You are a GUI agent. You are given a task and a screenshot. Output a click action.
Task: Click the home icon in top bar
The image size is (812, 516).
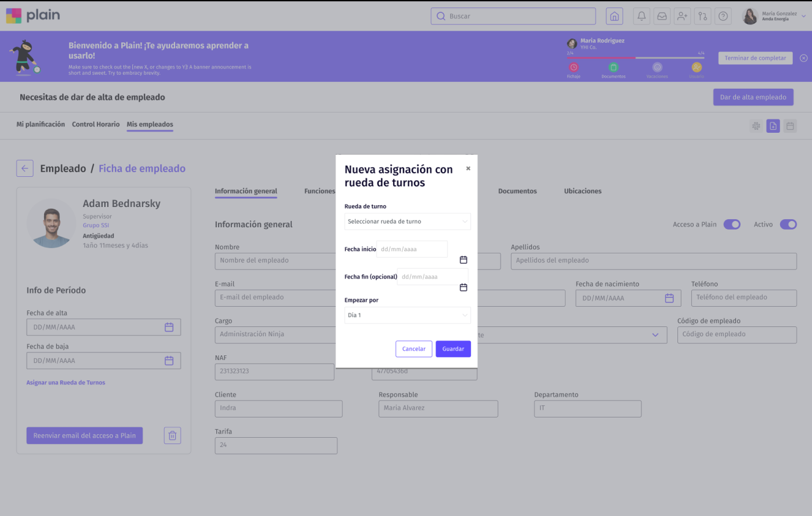point(614,16)
